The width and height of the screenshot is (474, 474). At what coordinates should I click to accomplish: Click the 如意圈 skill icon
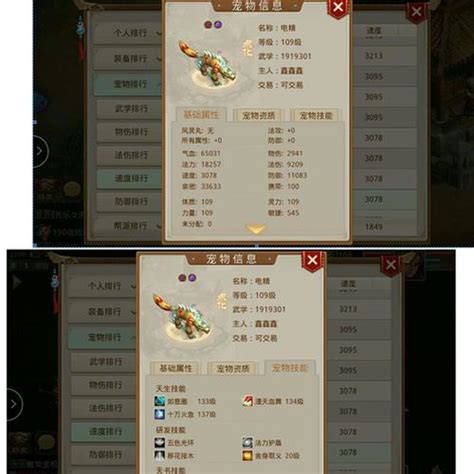coord(160,401)
